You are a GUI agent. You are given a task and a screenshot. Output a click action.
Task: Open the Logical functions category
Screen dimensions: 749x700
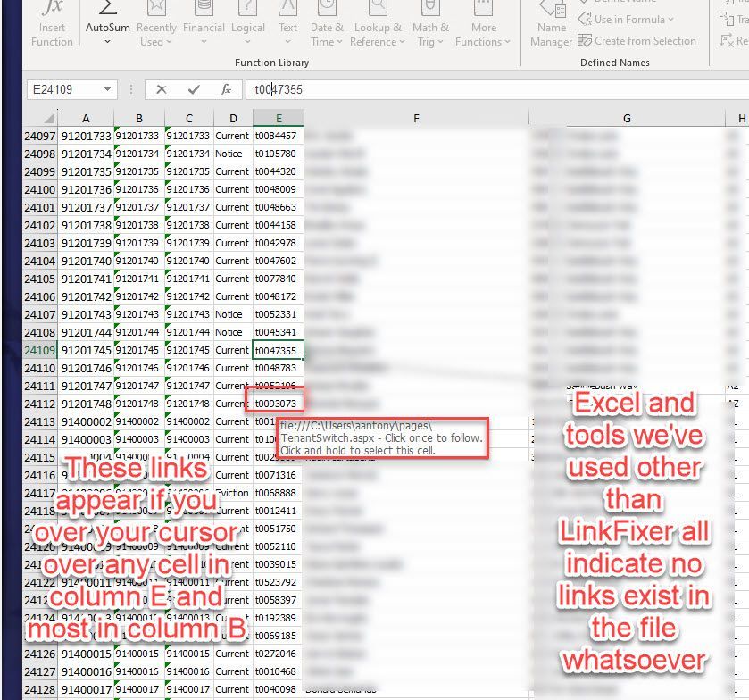click(248, 22)
